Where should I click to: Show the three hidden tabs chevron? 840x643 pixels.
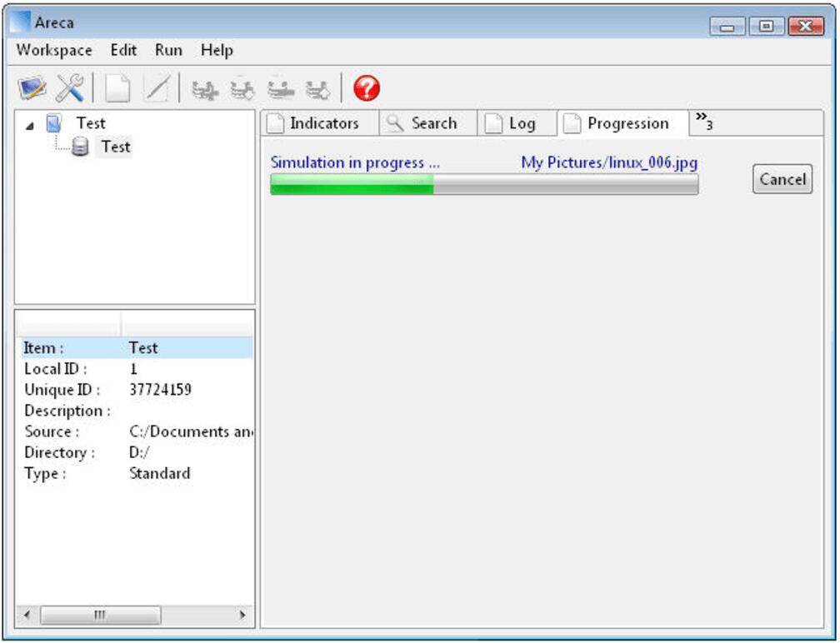coord(704,122)
